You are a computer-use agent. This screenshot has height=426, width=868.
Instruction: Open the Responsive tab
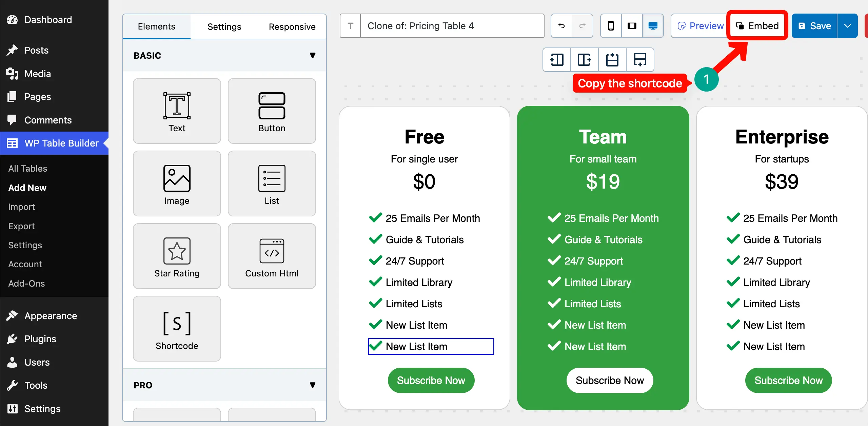click(292, 26)
